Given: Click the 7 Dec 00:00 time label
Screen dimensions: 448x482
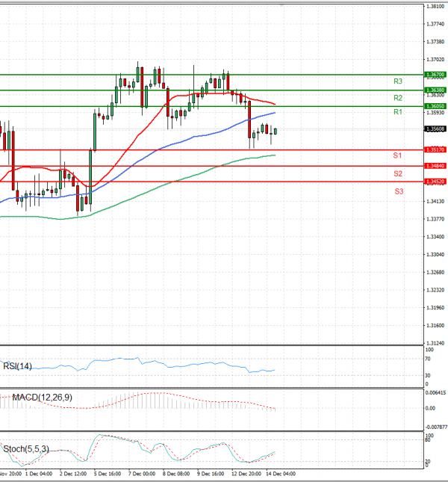Looking at the screenshot, I should [x=143, y=474].
